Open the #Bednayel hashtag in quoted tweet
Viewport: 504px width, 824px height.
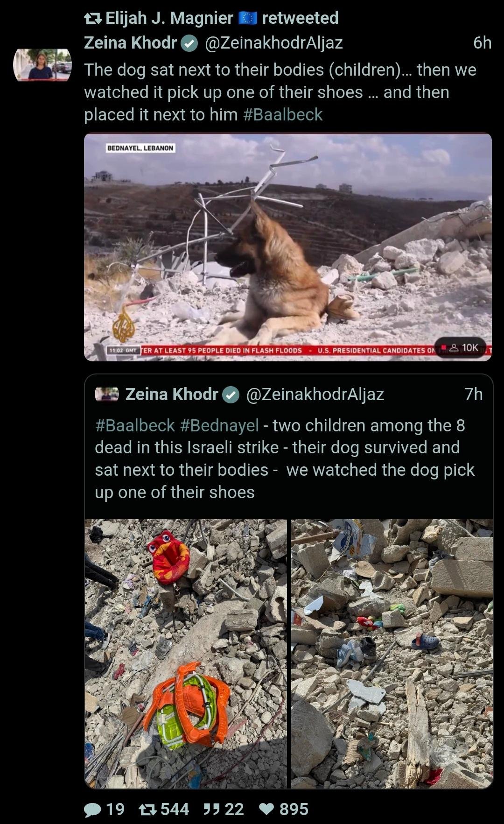[219, 425]
